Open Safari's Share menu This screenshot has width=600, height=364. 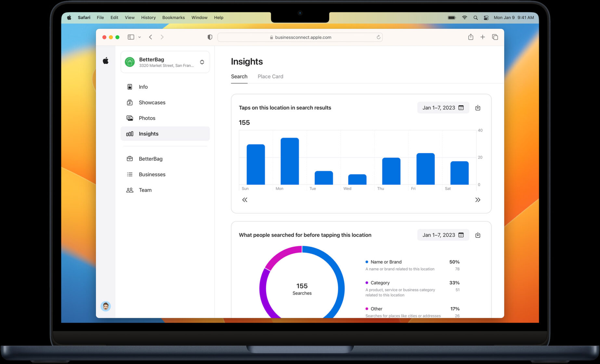470,37
